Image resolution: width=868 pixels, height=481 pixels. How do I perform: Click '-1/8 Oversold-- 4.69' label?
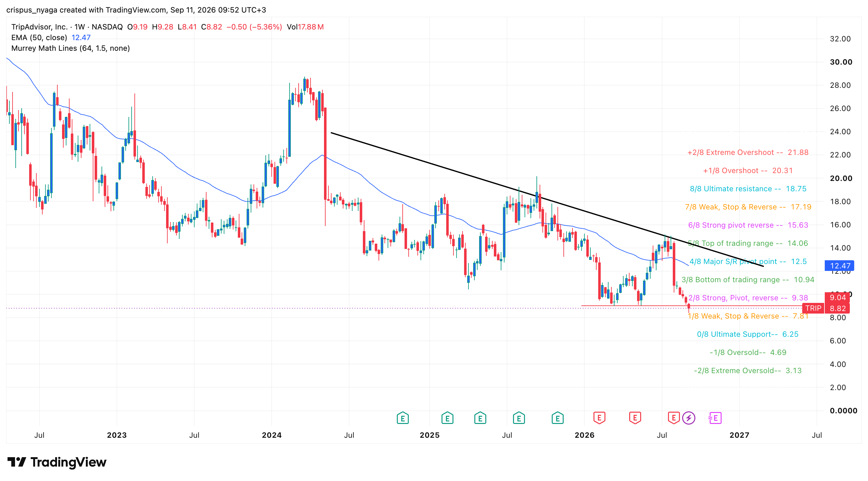[x=748, y=352]
